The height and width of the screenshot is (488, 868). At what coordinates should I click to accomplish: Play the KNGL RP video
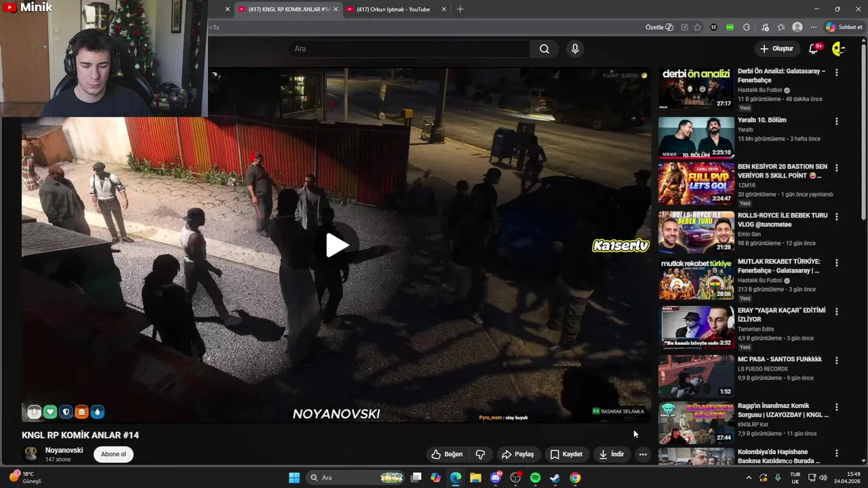tap(336, 245)
